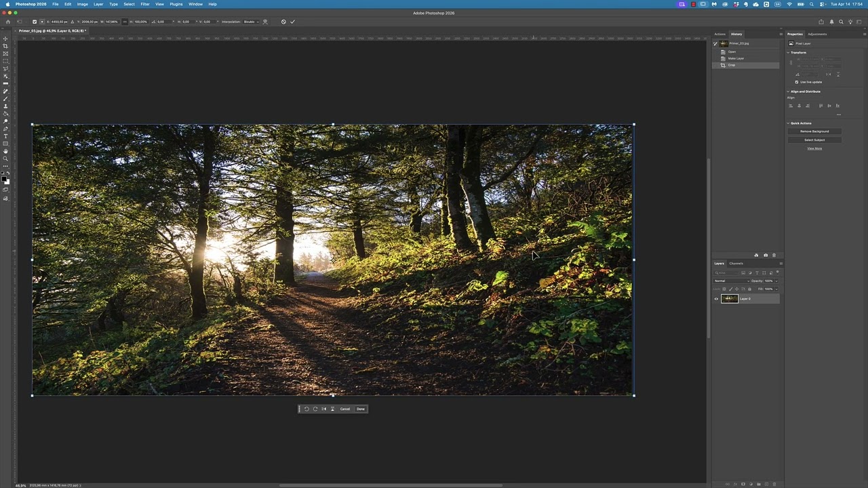Toggle the maintain aspect ratio link button
This screenshot has height=488, width=868.
point(125,22)
